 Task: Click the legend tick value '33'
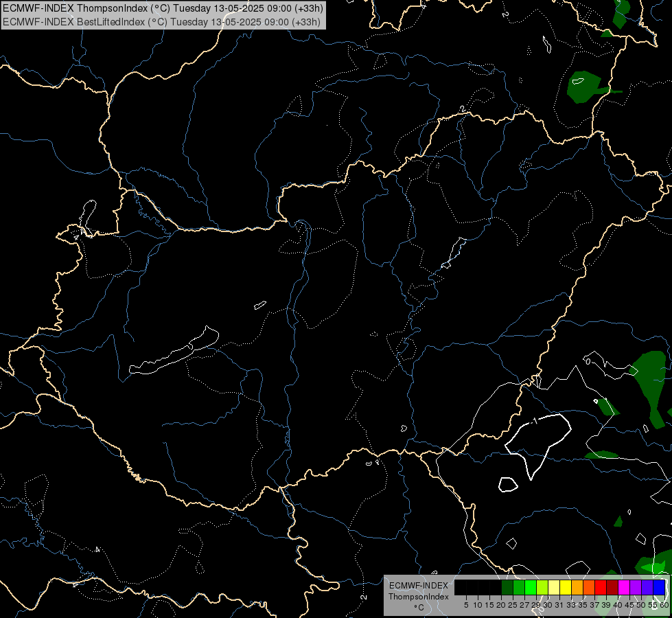click(x=571, y=605)
